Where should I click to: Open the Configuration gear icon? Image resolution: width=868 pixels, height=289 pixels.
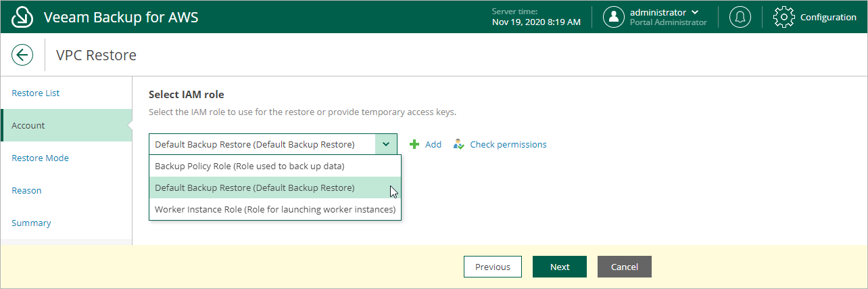783,17
